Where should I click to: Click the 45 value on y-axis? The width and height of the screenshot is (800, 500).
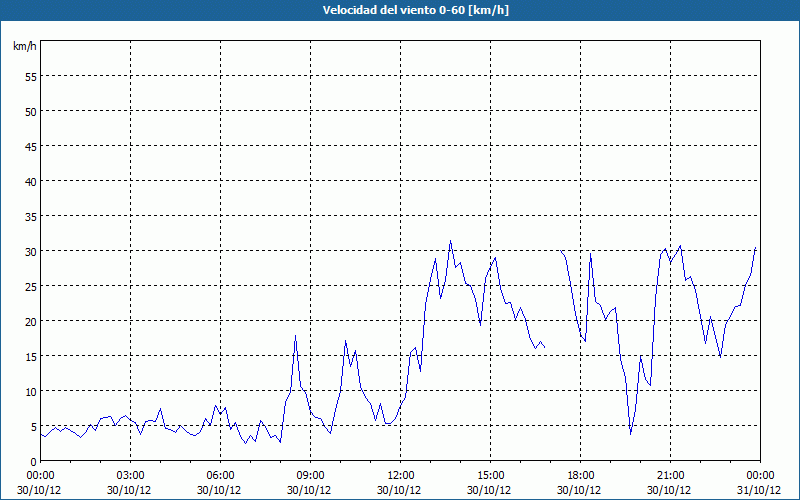[x=31, y=146]
